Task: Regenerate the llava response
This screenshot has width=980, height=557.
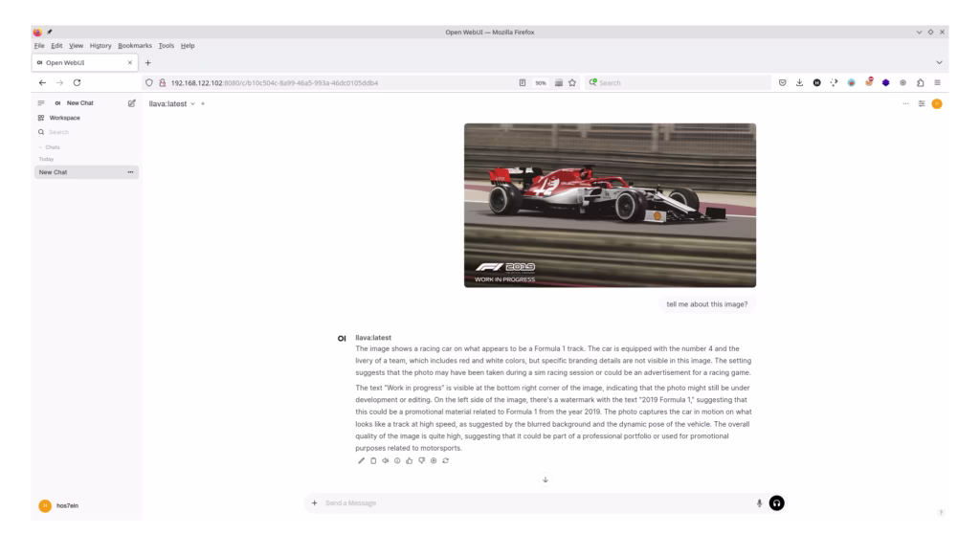Action: pos(445,460)
